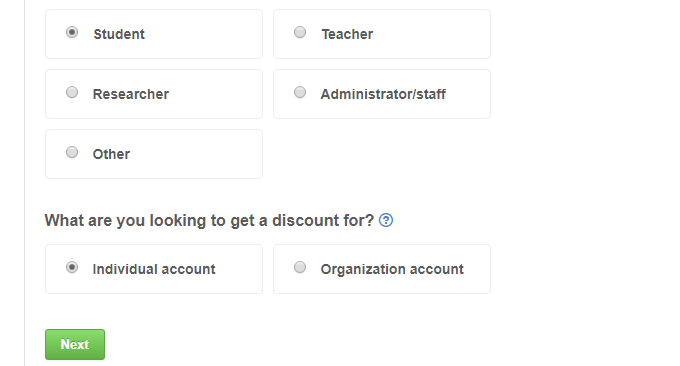Click the "Teacher" label text

(347, 34)
